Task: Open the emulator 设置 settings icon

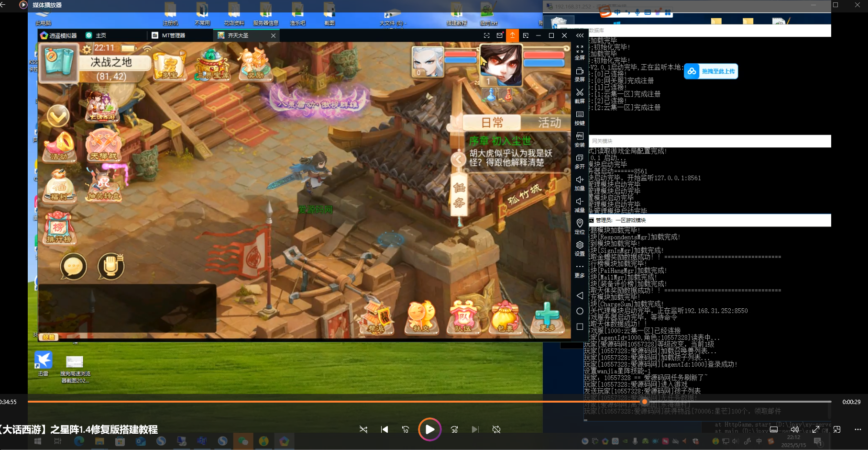Action: 580,249
